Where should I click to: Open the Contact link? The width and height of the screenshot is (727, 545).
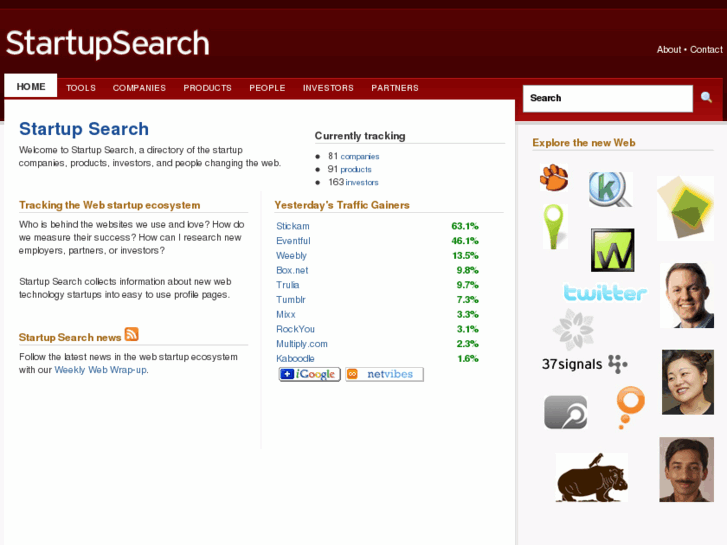pos(706,50)
